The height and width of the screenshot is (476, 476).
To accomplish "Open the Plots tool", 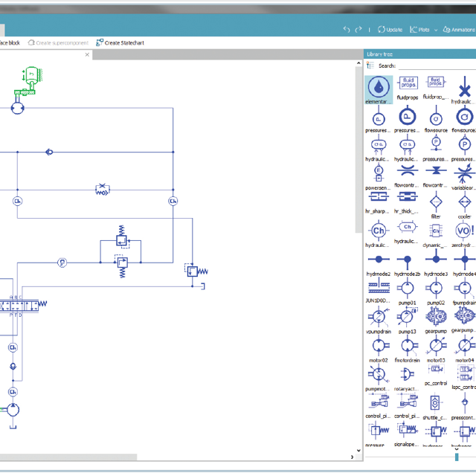I will click(x=419, y=30).
